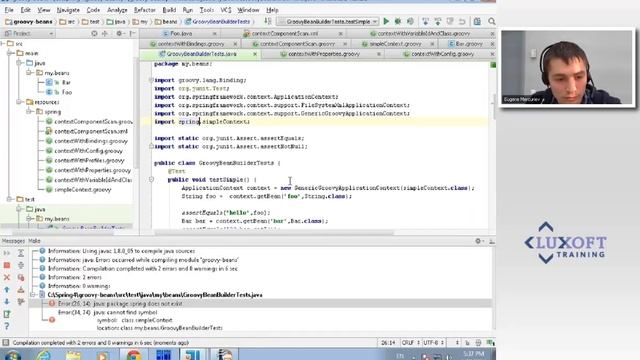
Task: Change UTF-8 encoding in status bar
Action: tap(433, 343)
